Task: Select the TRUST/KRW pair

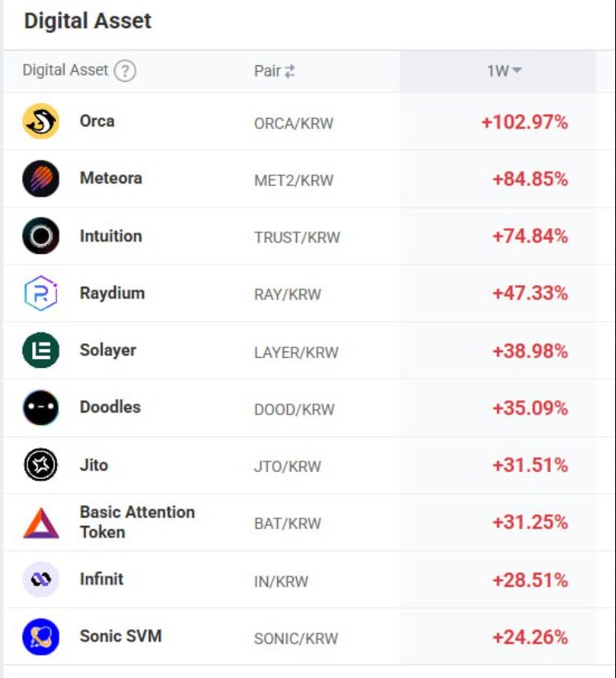Action: [x=297, y=237]
